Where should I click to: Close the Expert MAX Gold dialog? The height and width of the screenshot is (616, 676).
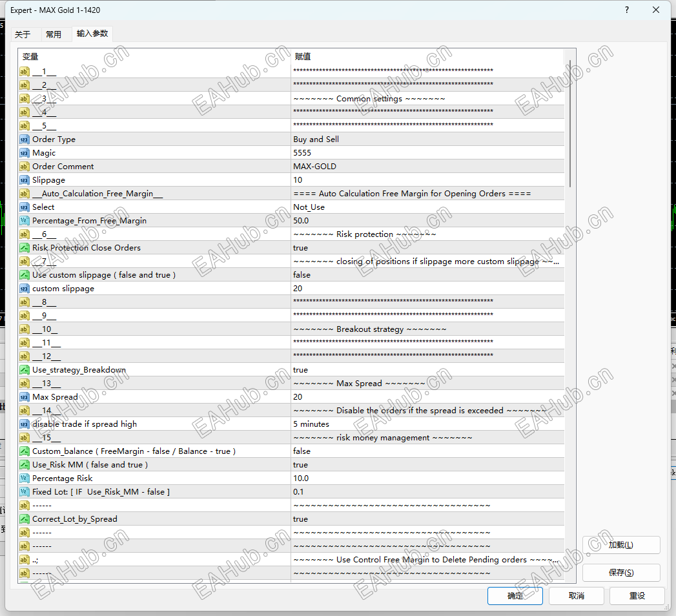pyautogui.click(x=656, y=10)
